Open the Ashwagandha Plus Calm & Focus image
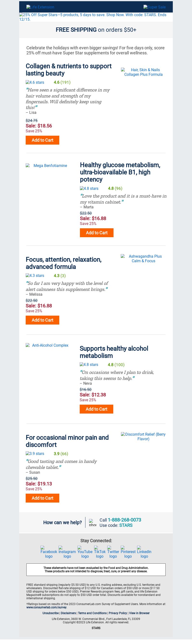This screenshot has height=644, width=192. tap(143, 259)
